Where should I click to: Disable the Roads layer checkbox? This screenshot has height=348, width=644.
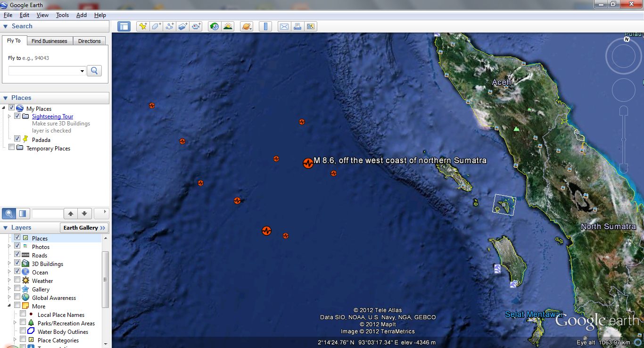(17, 255)
